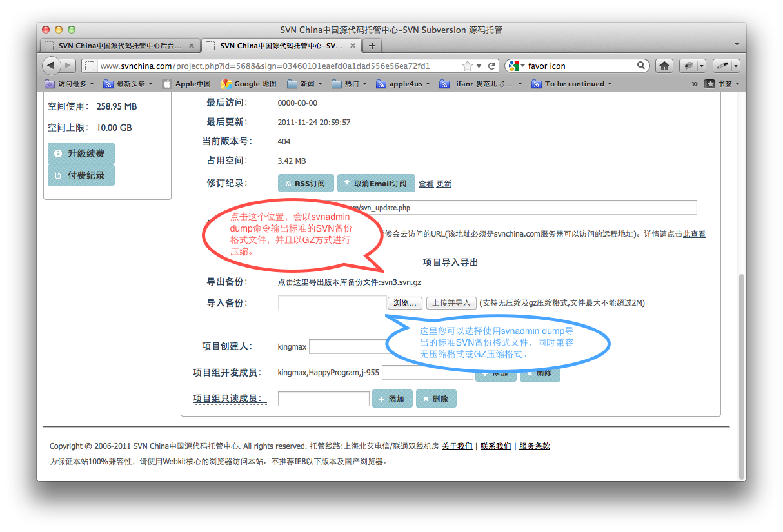Open the Apple中国 bookmark
The image size is (783, 532).
click(x=186, y=84)
